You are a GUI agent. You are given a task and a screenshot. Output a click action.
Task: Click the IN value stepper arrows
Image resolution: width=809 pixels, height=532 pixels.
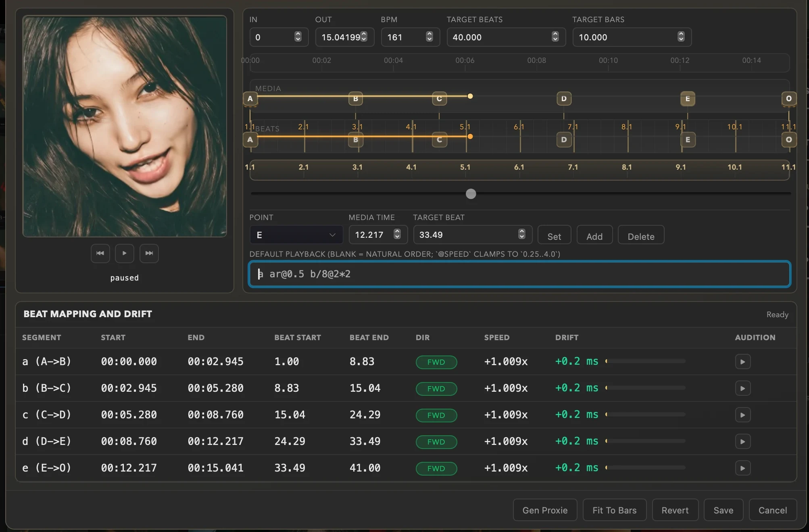tap(298, 37)
